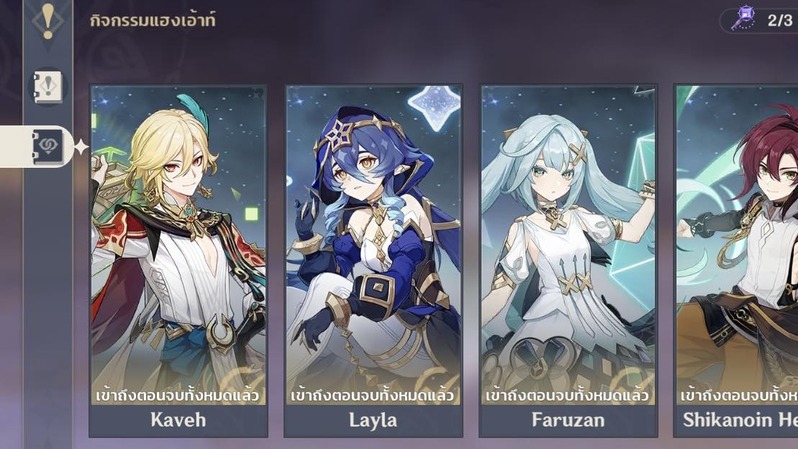The width and height of the screenshot is (798, 449).
Task: Open Shikanoin Heizou's hangout card
Action: coord(736,261)
